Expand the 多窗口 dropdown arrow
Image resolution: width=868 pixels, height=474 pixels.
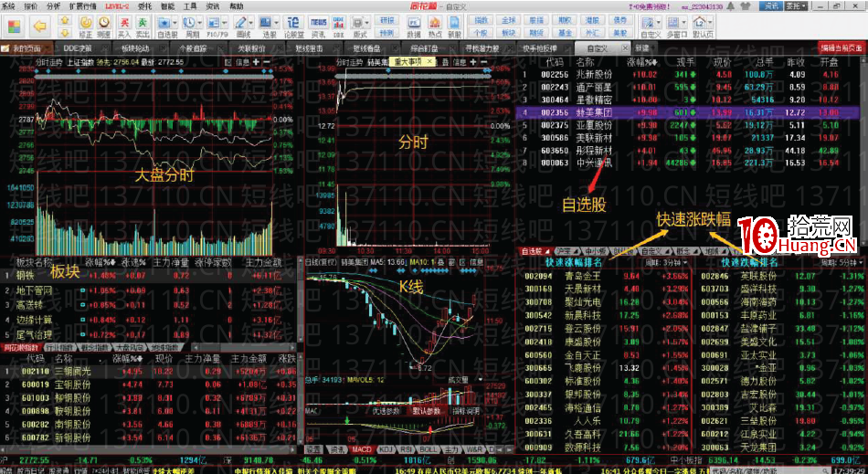[684, 23]
